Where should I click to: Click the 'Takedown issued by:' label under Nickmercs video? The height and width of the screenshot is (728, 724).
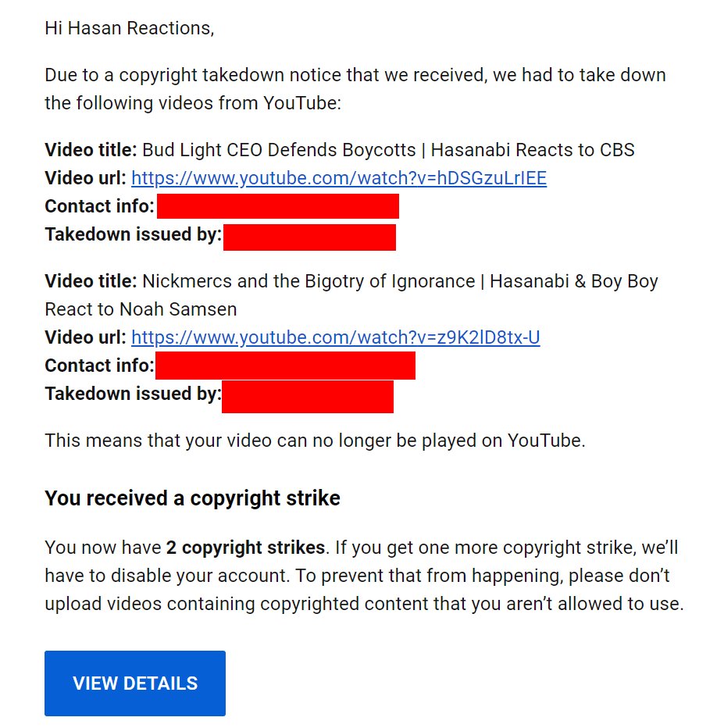click(x=134, y=394)
